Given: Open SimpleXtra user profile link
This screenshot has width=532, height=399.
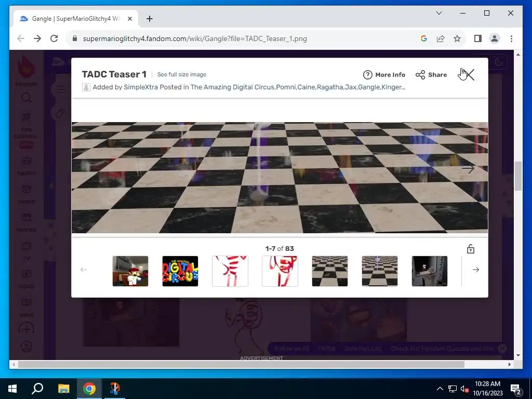Looking at the screenshot, I should point(141,87).
